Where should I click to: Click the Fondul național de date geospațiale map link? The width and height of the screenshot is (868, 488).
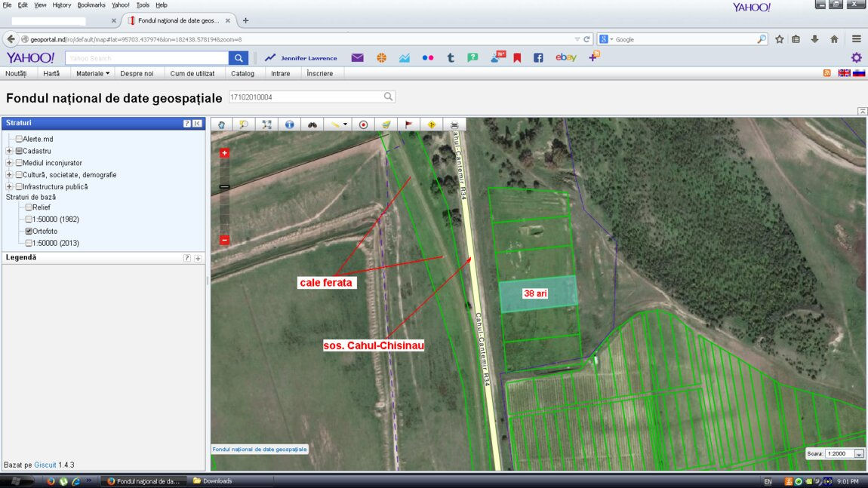(260, 450)
